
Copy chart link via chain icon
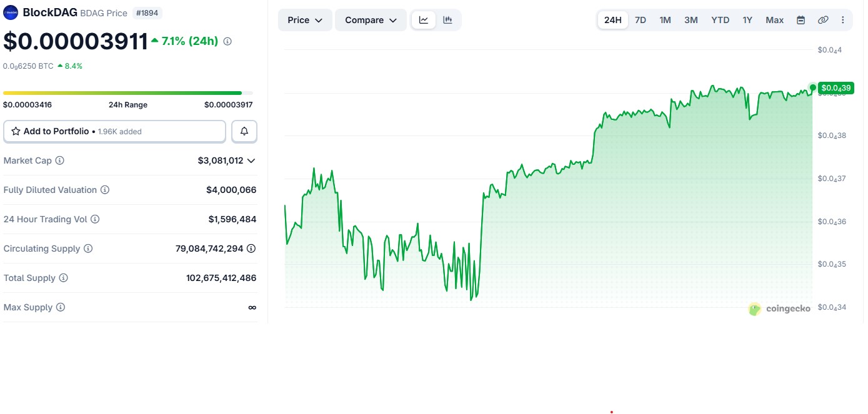pos(823,20)
